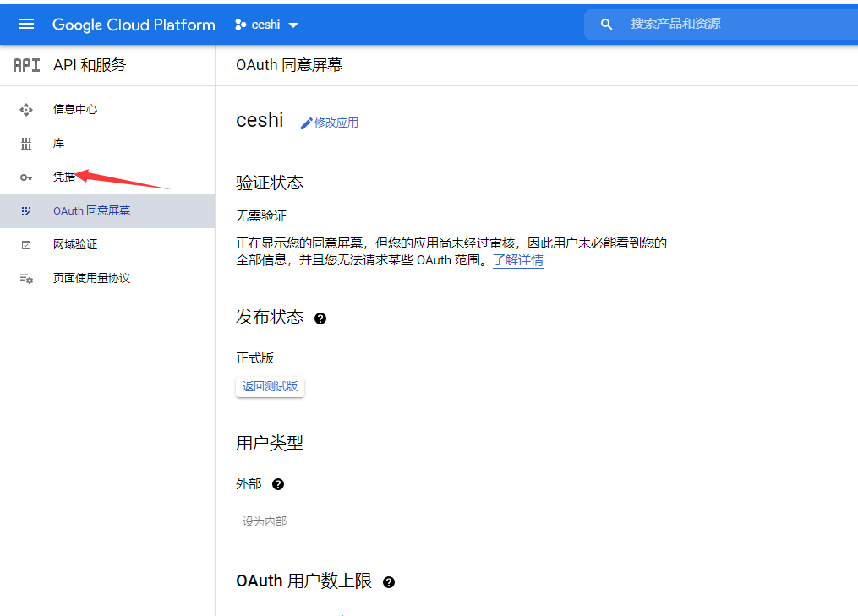Click help icon beside OAuth 用户数上限

[x=389, y=582]
